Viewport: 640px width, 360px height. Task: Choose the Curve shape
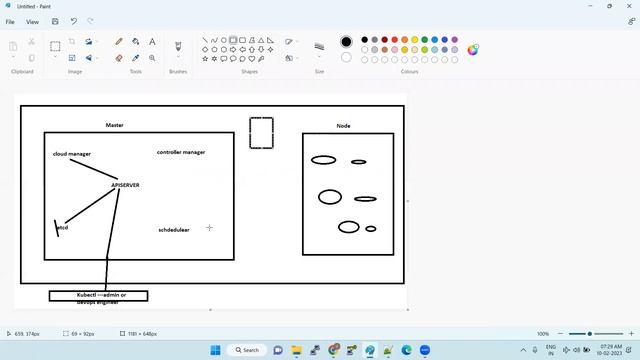[x=214, y=40]
